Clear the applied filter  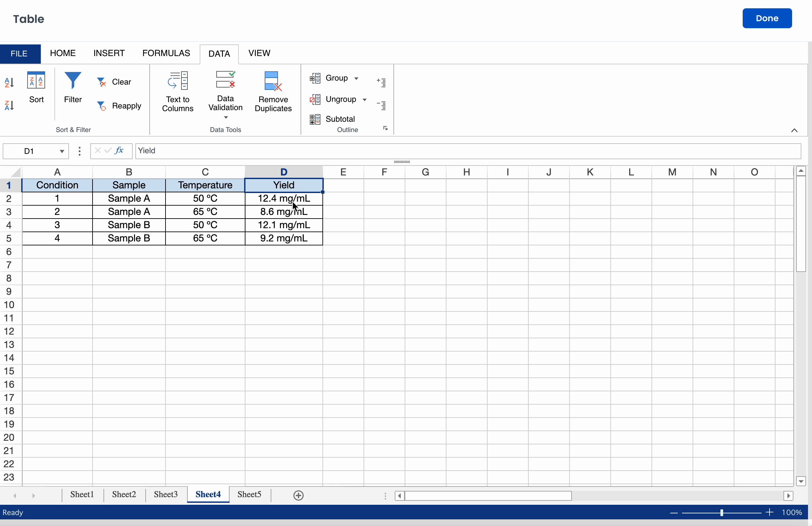pyautogui.click(x=114, y=82)
